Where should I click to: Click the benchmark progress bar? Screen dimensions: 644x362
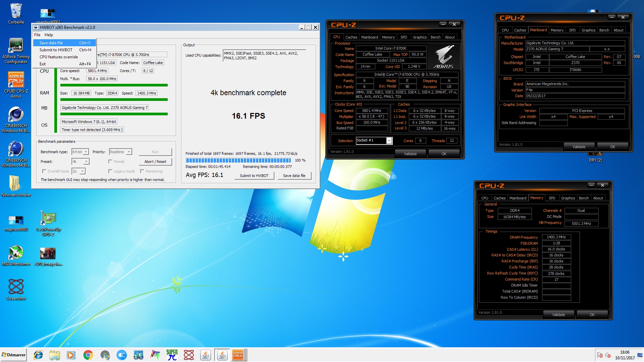238,161
